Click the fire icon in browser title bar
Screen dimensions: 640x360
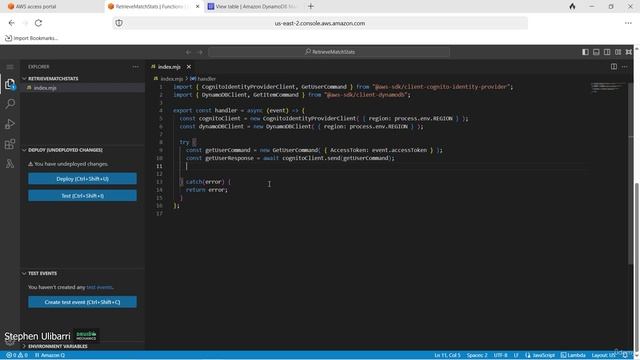pyautogui.click(x=572, y=7)
